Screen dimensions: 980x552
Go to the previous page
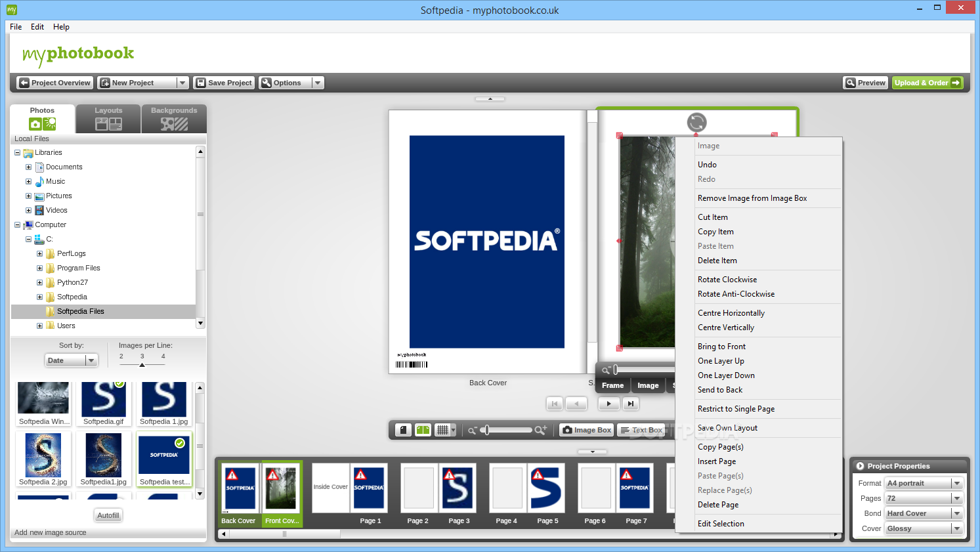point(576,404)
